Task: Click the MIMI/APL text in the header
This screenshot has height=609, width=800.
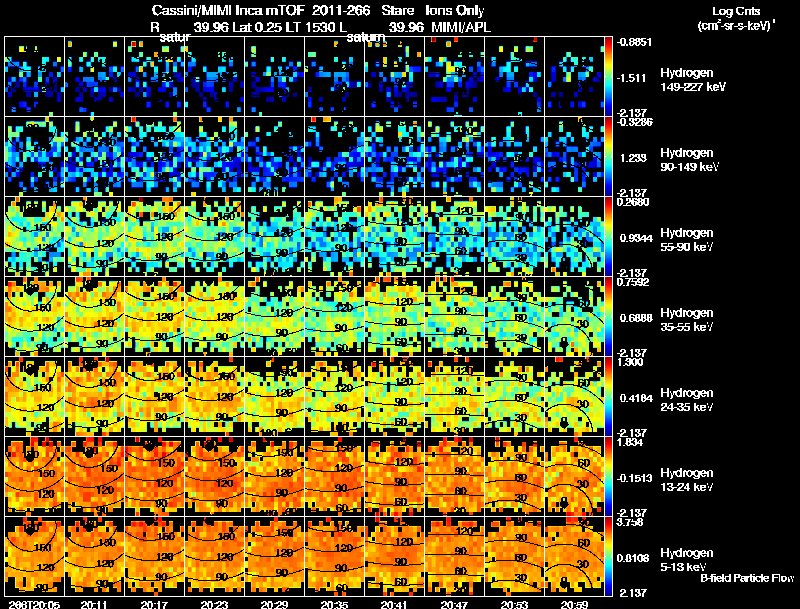Action: (x=461, y=27)
